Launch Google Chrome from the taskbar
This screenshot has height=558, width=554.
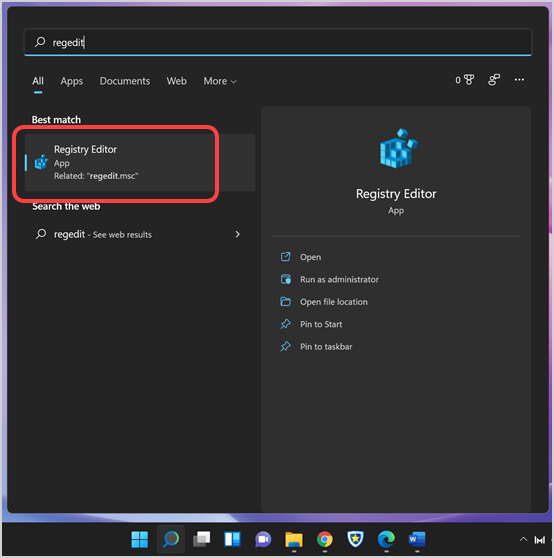[325, 539]
